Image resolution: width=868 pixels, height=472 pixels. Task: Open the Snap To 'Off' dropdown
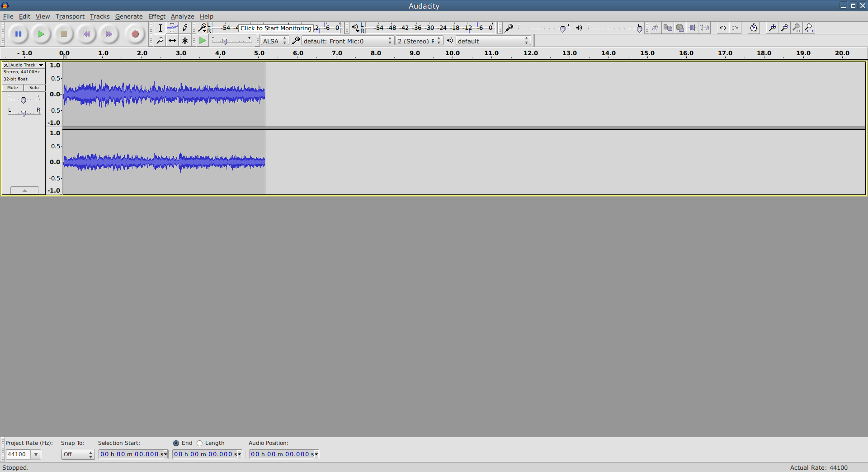pos(78,454)
